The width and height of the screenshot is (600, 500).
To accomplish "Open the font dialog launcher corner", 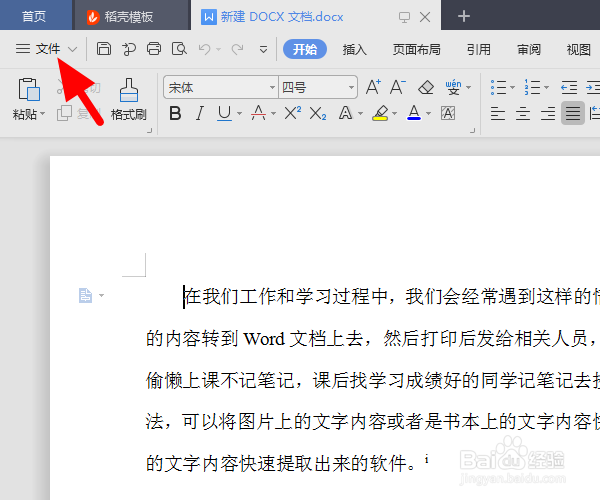I will click(473, 130).
